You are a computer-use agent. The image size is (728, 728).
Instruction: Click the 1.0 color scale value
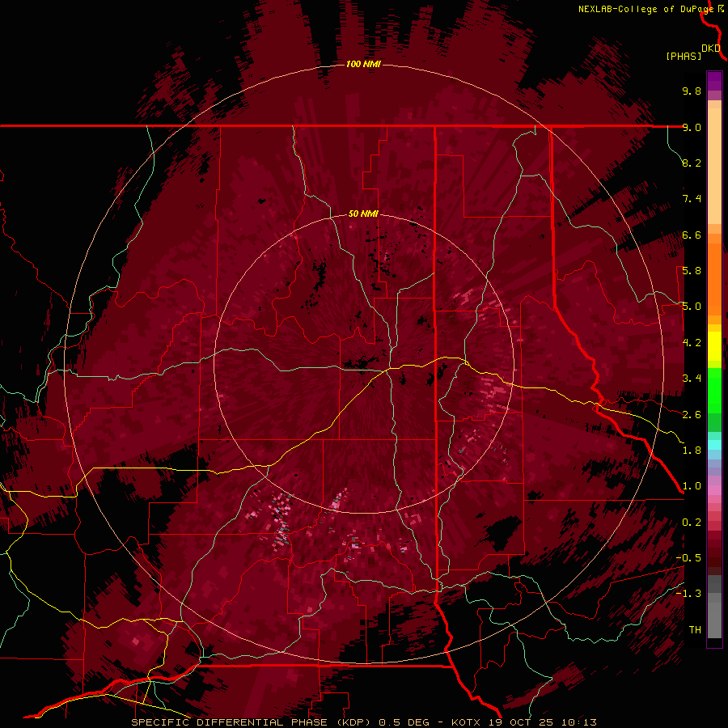click(692, 486)
